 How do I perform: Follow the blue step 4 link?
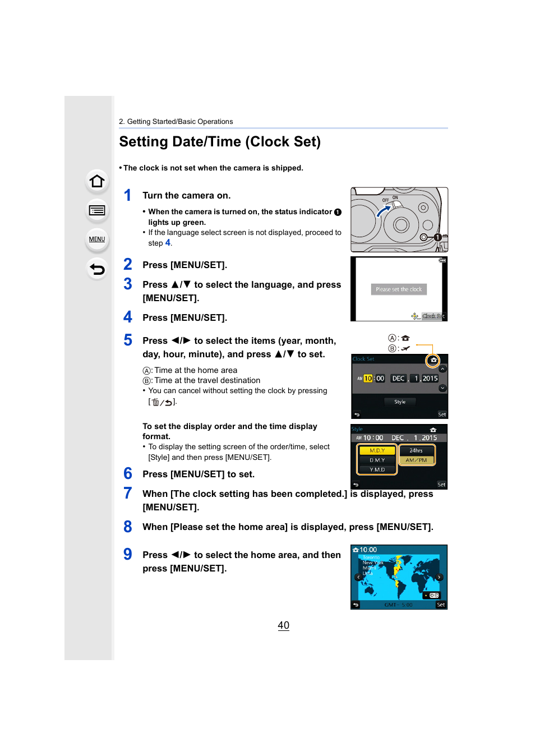coord(168,243)
